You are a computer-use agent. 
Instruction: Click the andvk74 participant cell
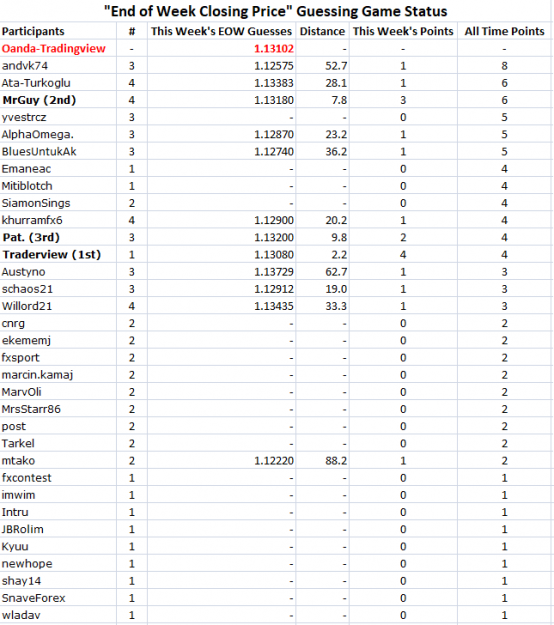point(25,66)
